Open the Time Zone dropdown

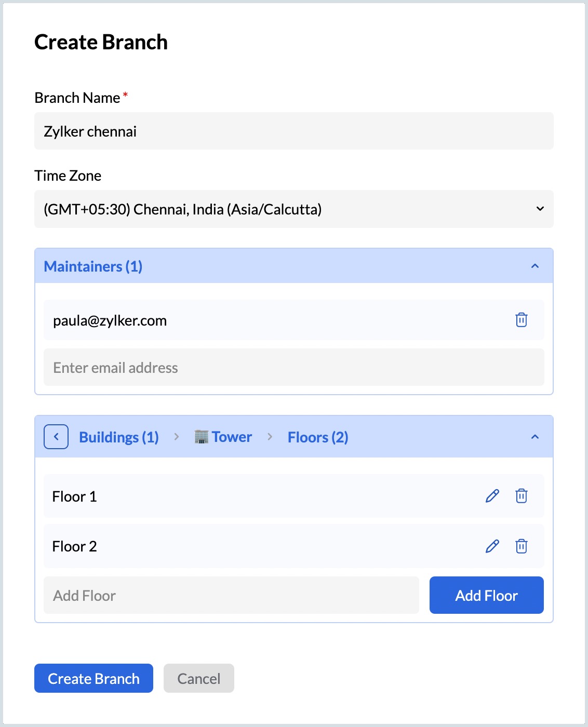click(294, 209)
